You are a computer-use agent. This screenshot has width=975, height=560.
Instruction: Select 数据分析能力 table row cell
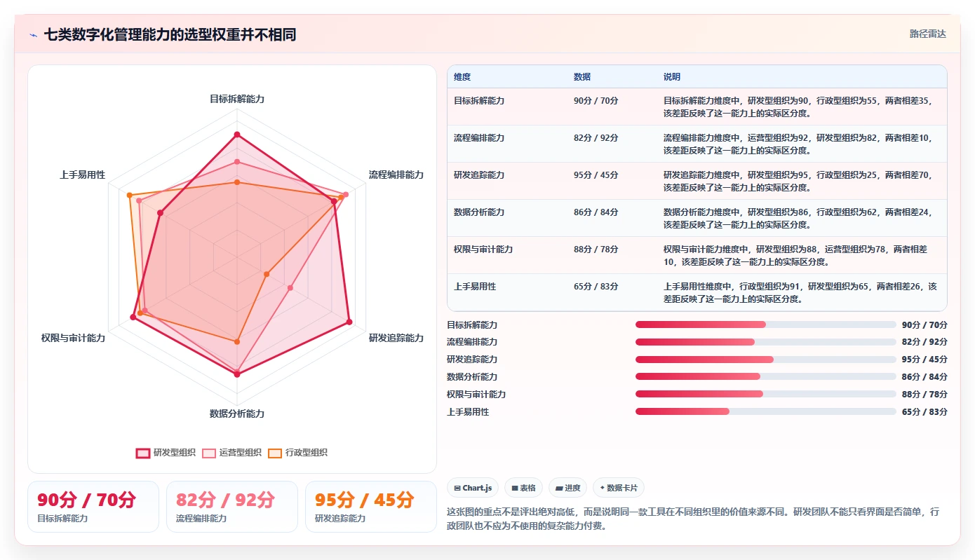point(479,212)
